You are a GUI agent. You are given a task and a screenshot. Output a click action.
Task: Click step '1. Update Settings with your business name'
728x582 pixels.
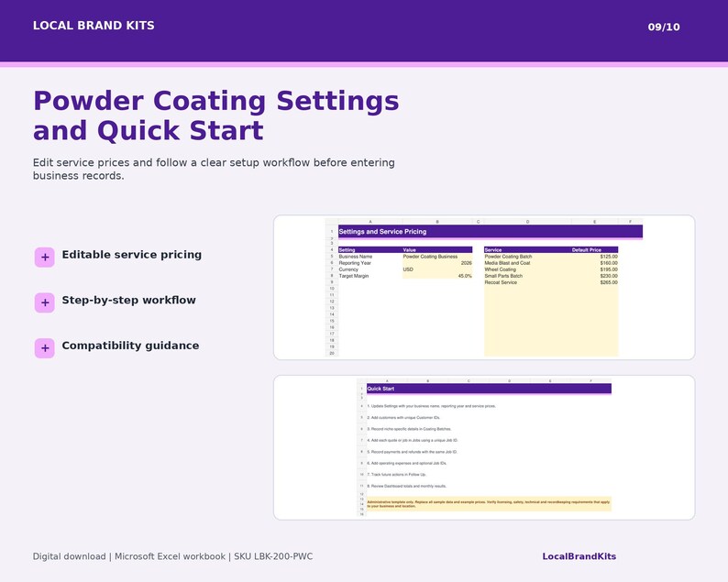431,406
